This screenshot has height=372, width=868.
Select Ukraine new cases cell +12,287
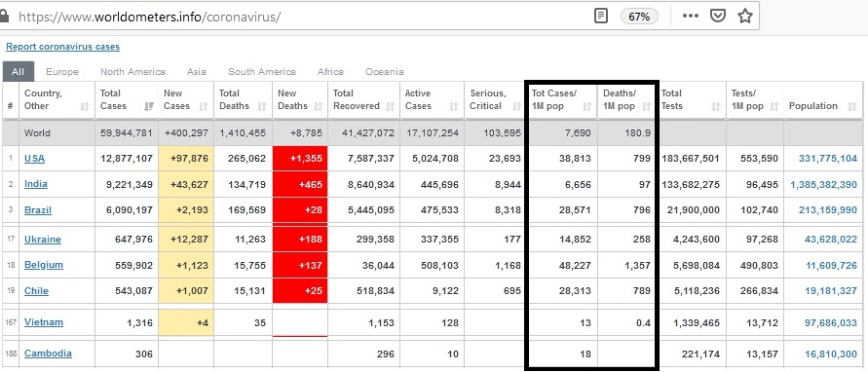(x=186, y=240)
